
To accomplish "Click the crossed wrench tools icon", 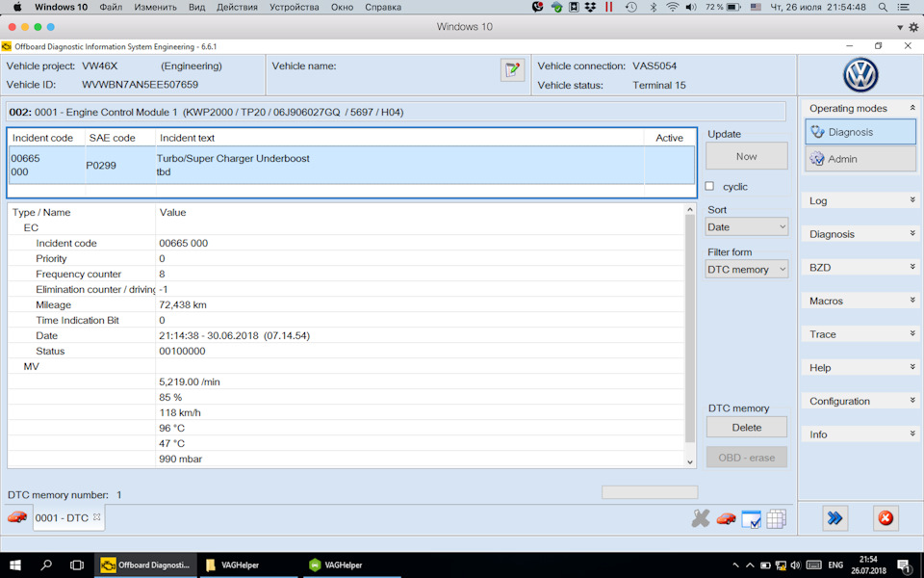I will [700, 518].
